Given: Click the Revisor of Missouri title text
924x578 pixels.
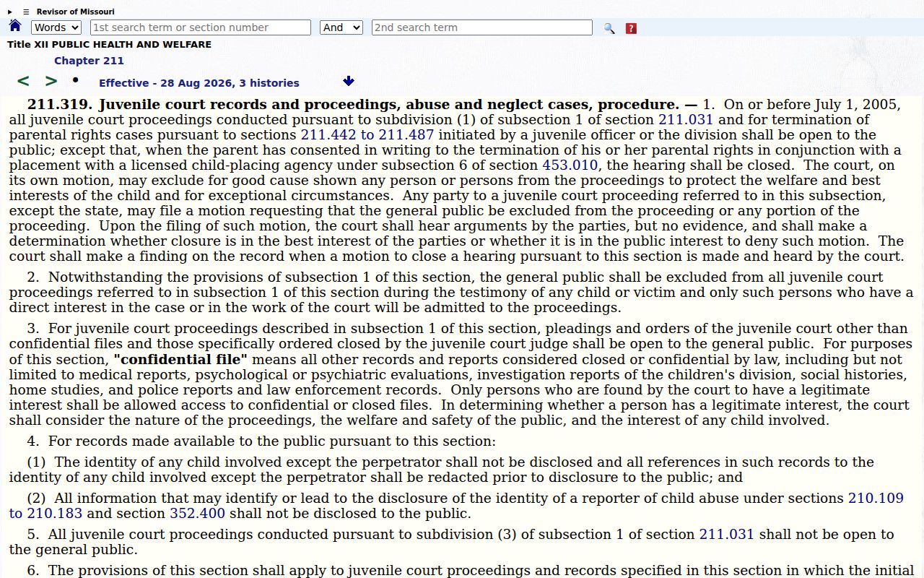Looking at the screenshot, I should pos(76,12).
